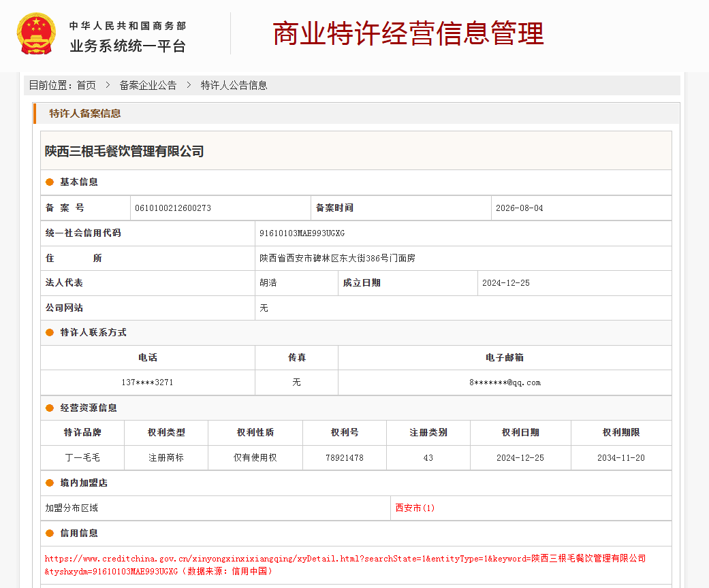Open the creditchina.gov.cn credit info URL
Image resolution: width=709 pixels, height=588 pixels.
[345, 565]
